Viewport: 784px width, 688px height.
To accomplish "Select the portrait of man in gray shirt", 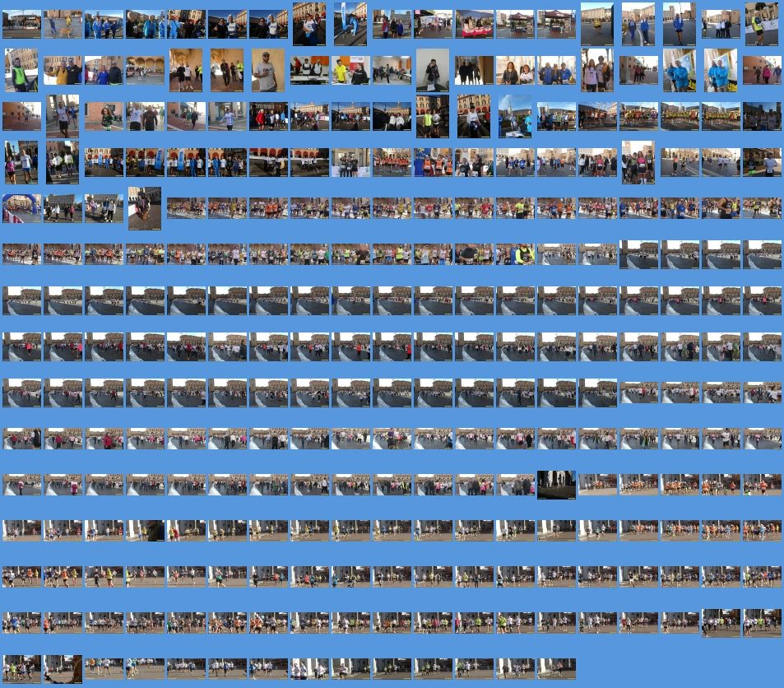I will coord(268,70).
